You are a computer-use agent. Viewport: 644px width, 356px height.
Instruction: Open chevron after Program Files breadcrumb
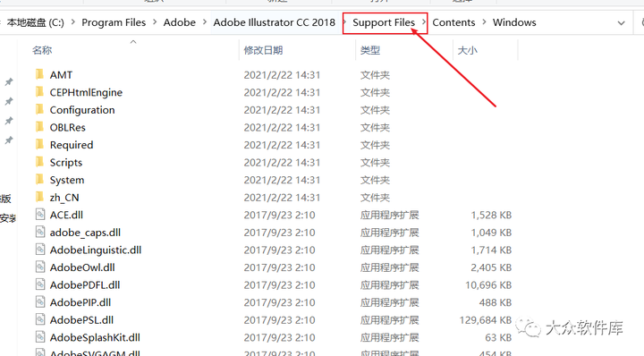155,22
